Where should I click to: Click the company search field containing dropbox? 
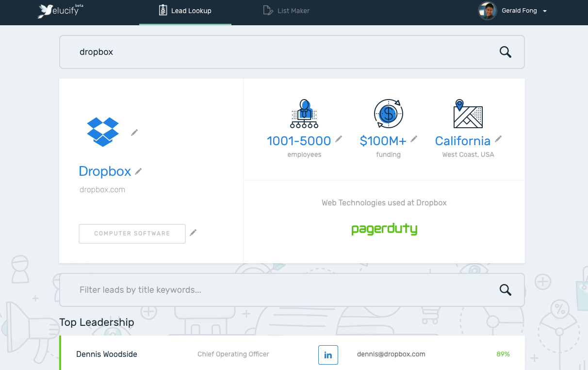(292, 52)
